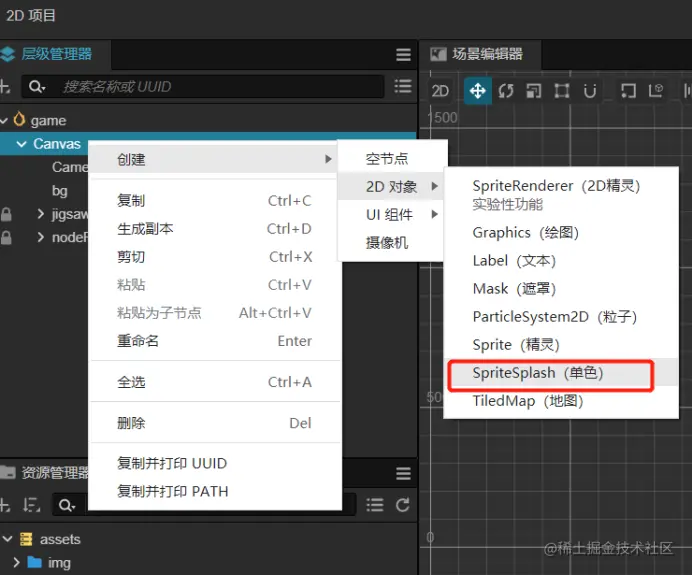Toggle the 2D view mode button
Viewport: 692px width, 575px height.
(440, 91)
